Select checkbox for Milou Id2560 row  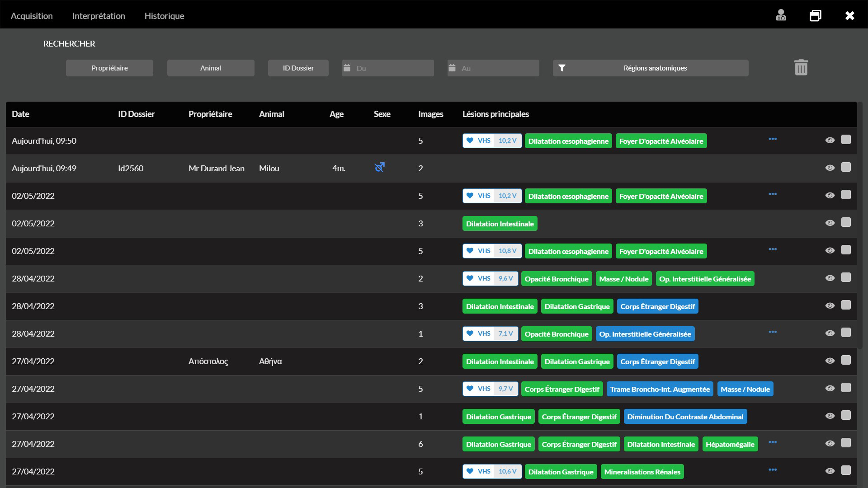coord(846,167)
